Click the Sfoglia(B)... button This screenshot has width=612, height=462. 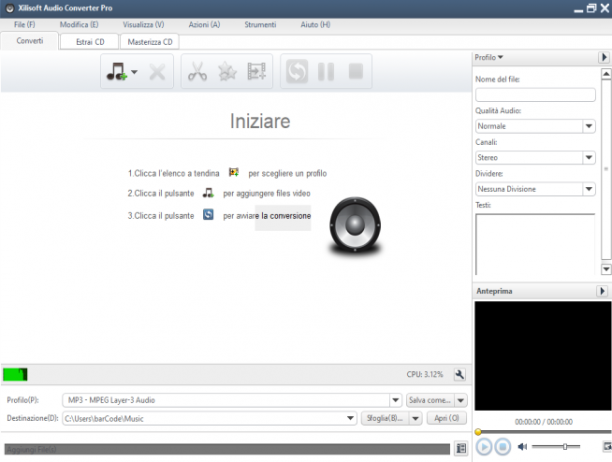(385, 418)
